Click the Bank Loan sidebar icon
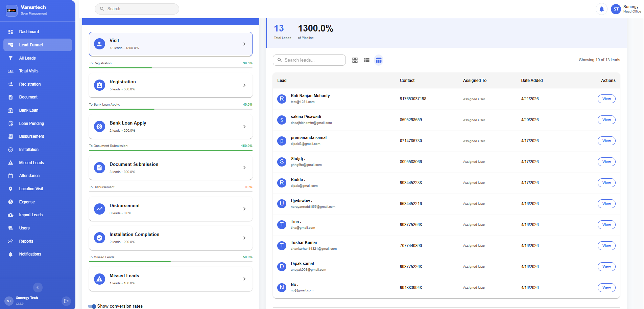Image resolution: width=644 pixels, height=309 pixels. point(11,110)
